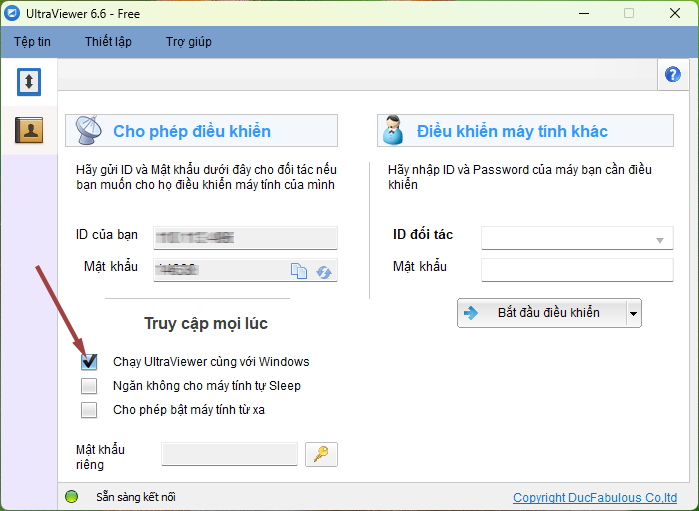The height and width of the screenshot is (511, 699).
Task: Click the partner Mật khẩu input field
Action: pos(577,270)
